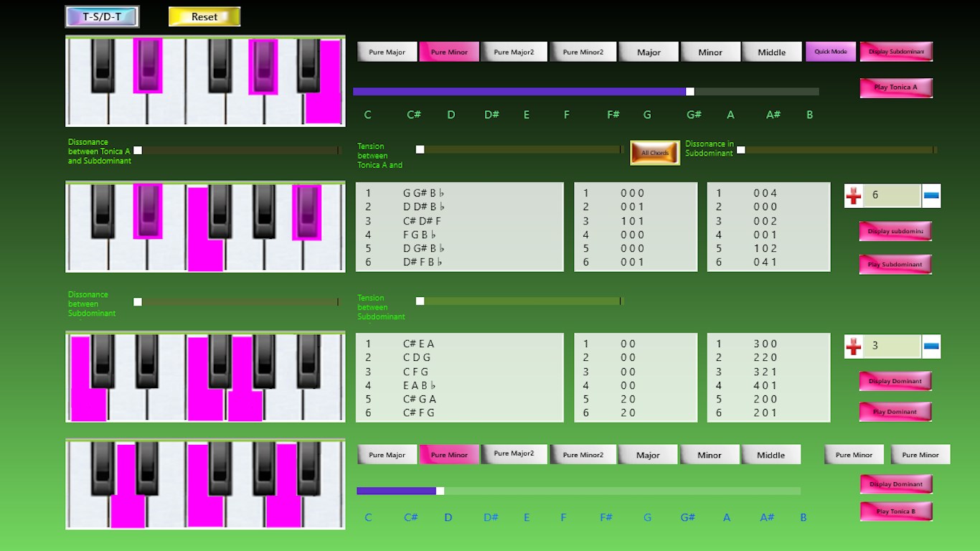The width and height of the screenshot is (980, 551).
Task: Switch to the Middle tab in the bottom row
Action: point(771,454)
